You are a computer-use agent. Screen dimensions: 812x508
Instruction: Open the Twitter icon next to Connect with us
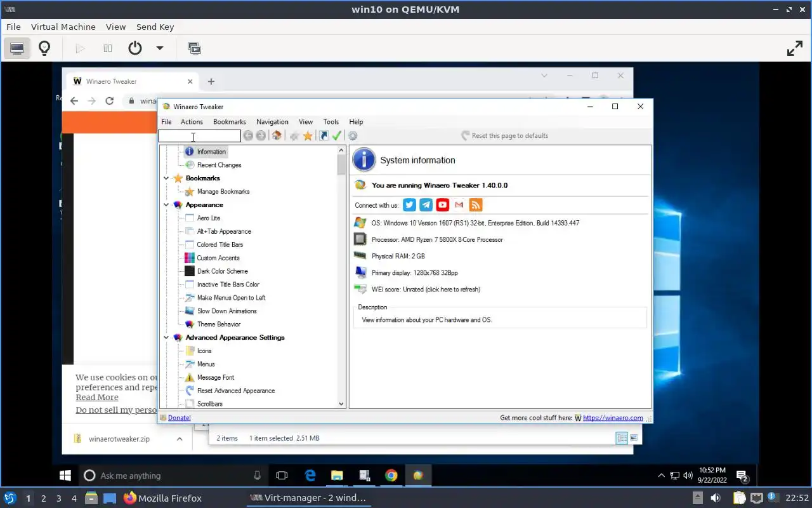(x=410, y=204)
